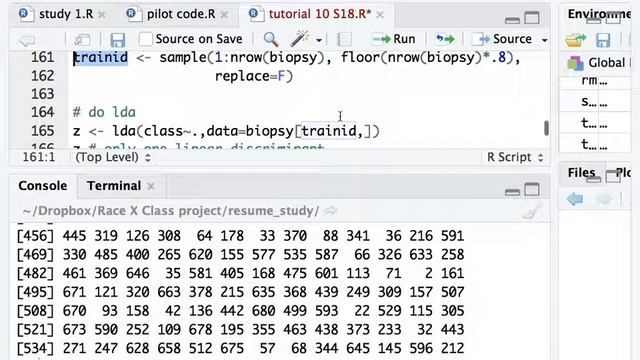
Task: Load workspace folder icon in Environment
Action: [x=575, y=40]
